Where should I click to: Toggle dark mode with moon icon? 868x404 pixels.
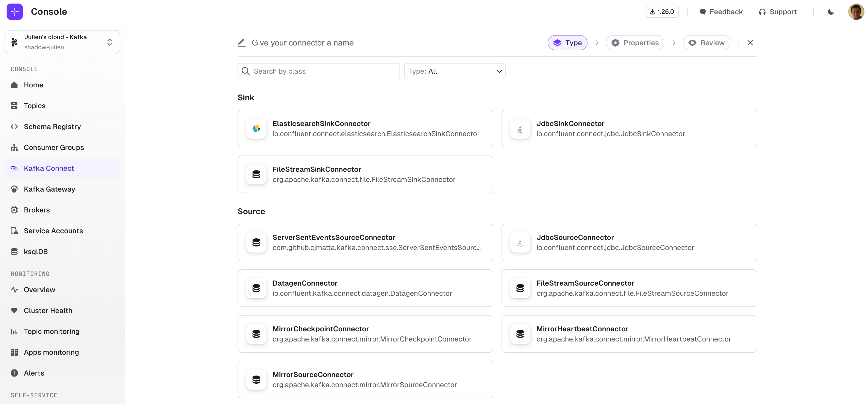(x=831, y=12)
